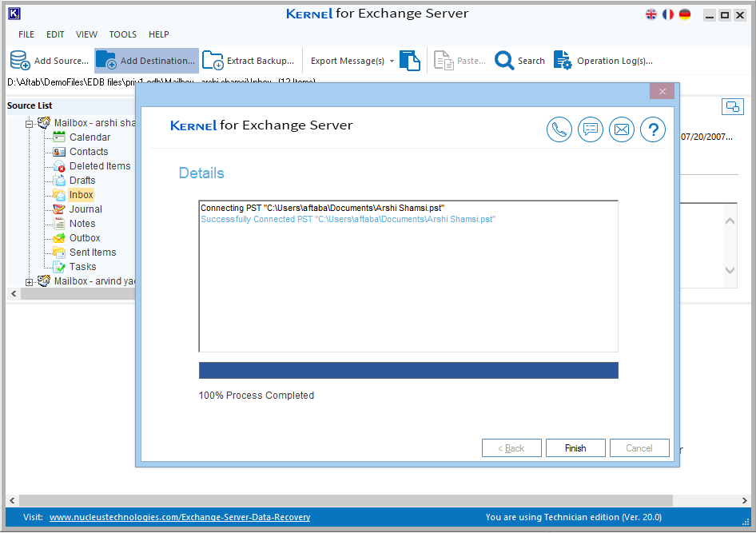756x533 pixels.
Task: Open the Search tool
Action: [x=520, y=61]
